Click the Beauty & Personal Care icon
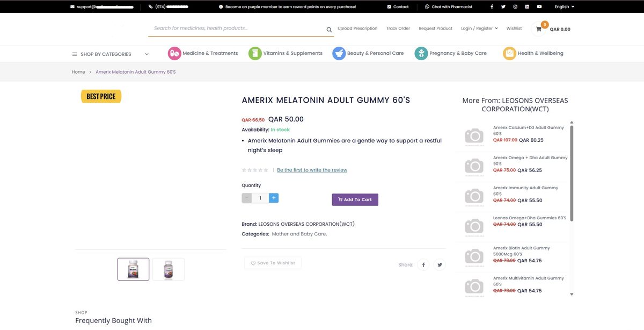Screen dimensions: 644x330 coord(339,53)
